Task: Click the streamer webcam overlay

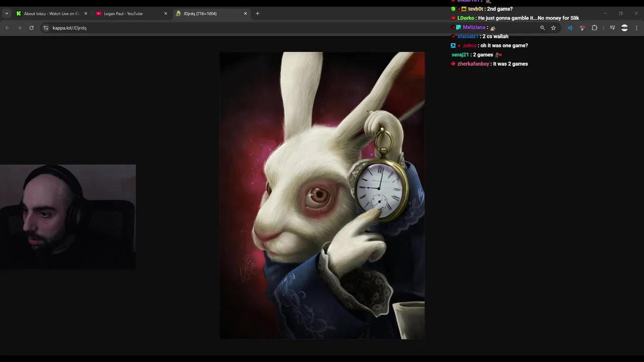Action: pyautogui.click(x=68, y=217)
